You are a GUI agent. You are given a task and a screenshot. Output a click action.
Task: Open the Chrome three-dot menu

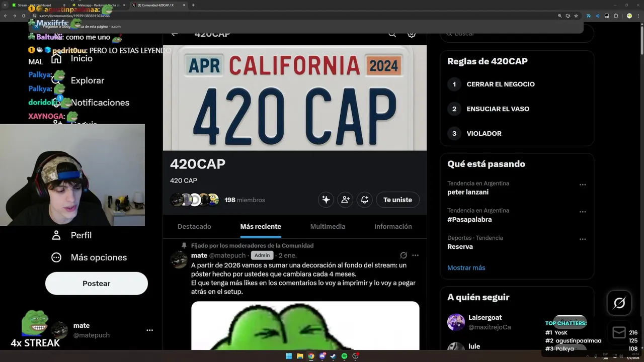point(638,16)
